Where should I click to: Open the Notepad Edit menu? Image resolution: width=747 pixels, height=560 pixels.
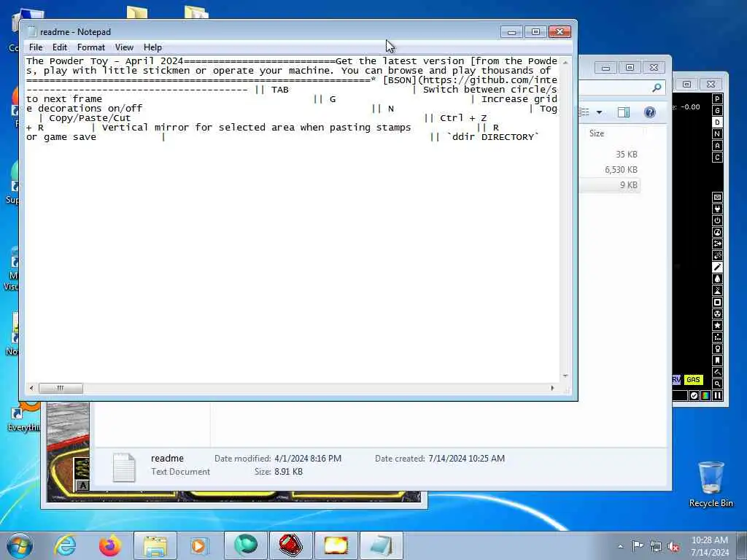(60, 47)
